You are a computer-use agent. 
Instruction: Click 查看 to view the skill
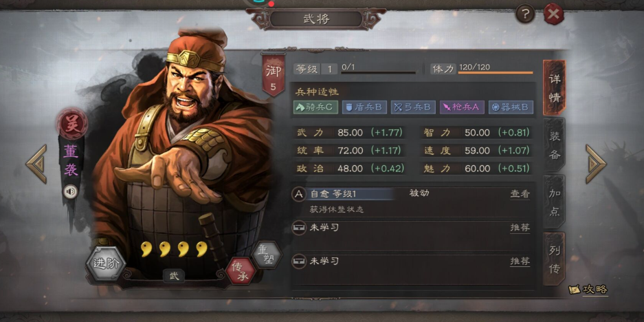click(x=520, y=194)
